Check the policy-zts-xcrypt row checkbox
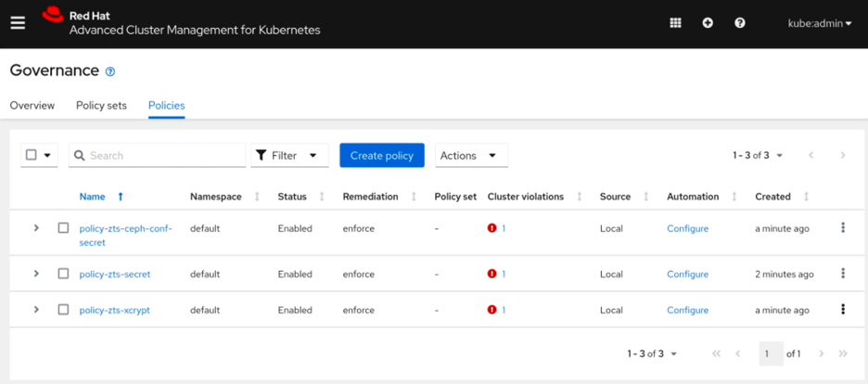Viewport: 868px width, 384px height. (x=63, y=310)
